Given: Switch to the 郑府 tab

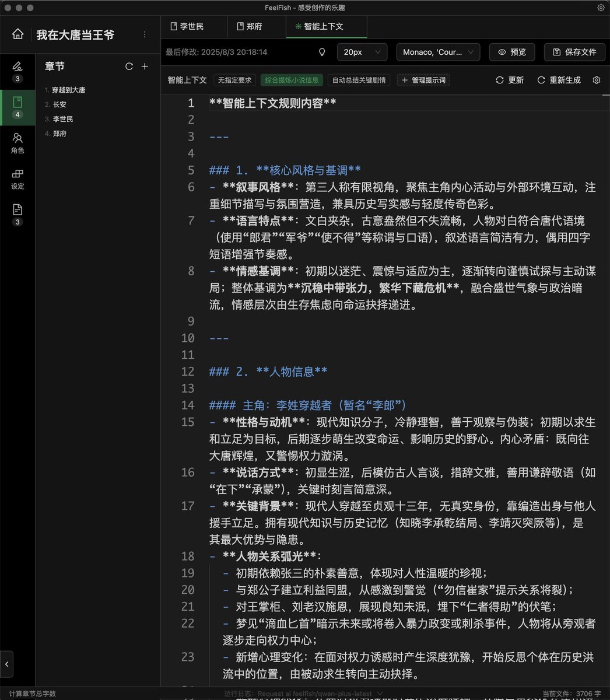Looking at the screenshot, I should pos(257,26).
